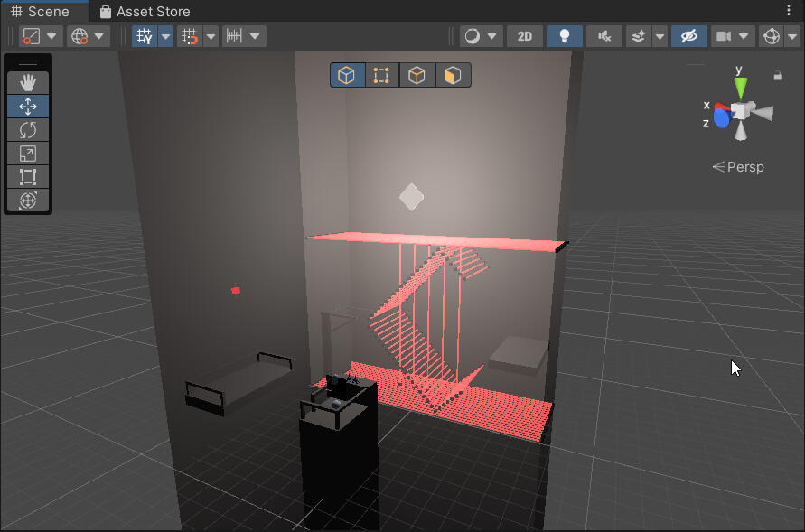Click the green Y axis gizmo cone
Image resolution: width=805 pixels, height=532 pixels.
coord(741,87)
